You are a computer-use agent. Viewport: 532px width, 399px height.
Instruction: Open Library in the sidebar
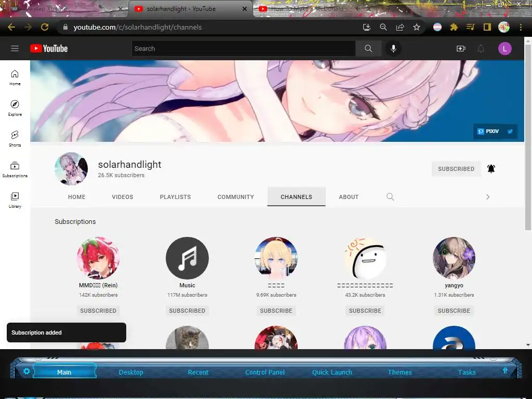coord(15,200)
